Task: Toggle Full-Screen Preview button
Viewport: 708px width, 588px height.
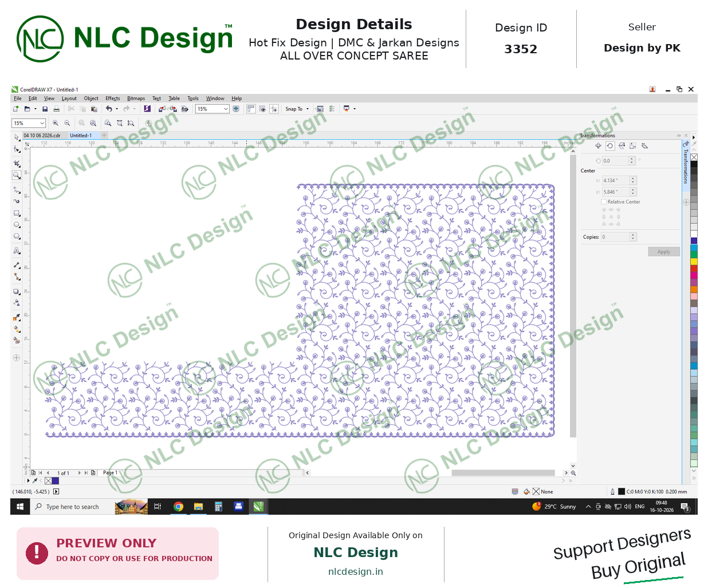Action: pyautogui.click(x=236, y=109)
